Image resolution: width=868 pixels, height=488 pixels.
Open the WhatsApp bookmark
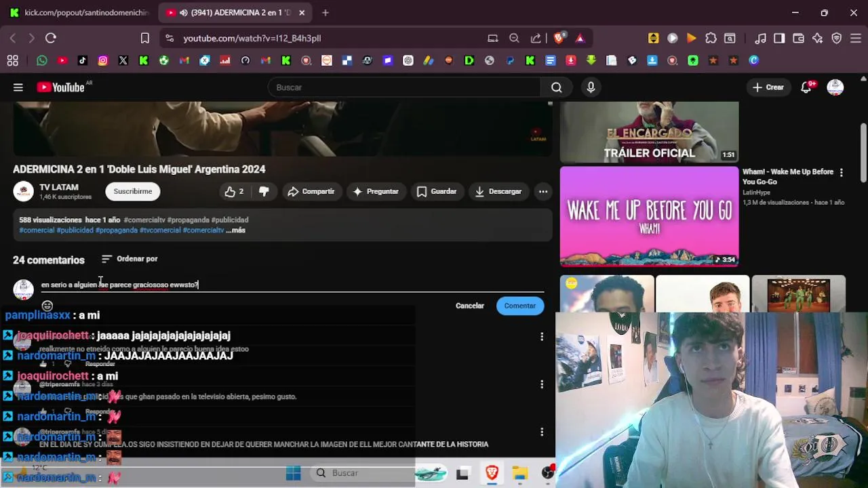point(42,60)
